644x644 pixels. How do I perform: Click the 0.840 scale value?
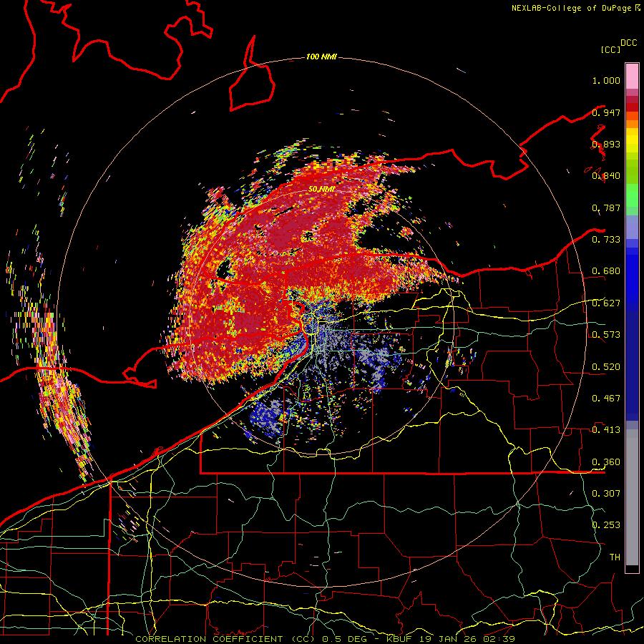click(606, 176)
